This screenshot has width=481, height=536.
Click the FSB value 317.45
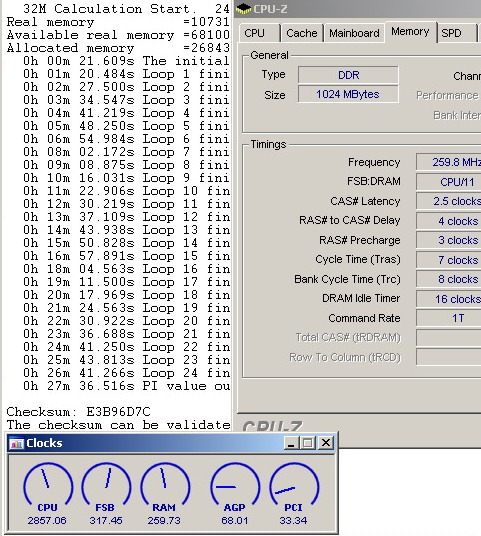(x=106, y=521)
